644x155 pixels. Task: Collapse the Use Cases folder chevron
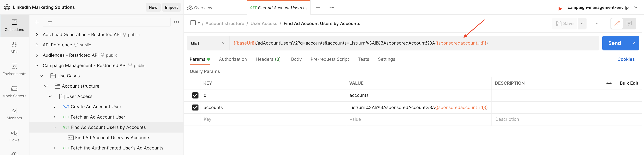click(41, 76)
